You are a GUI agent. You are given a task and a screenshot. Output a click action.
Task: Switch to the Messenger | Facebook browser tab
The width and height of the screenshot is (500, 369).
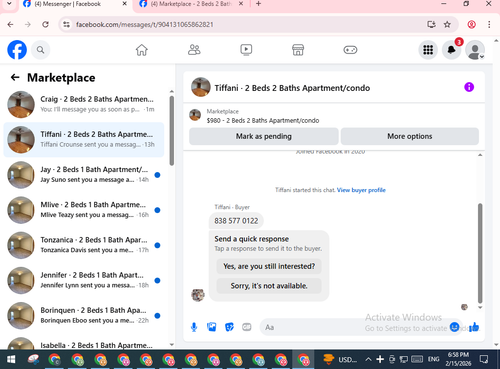coord(68,4)
